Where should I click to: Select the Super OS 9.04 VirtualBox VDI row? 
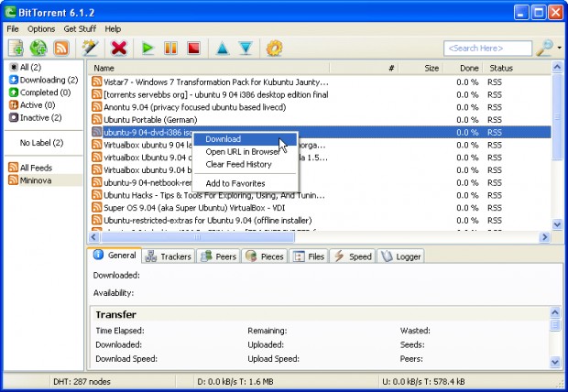click(x=321, y=208)
